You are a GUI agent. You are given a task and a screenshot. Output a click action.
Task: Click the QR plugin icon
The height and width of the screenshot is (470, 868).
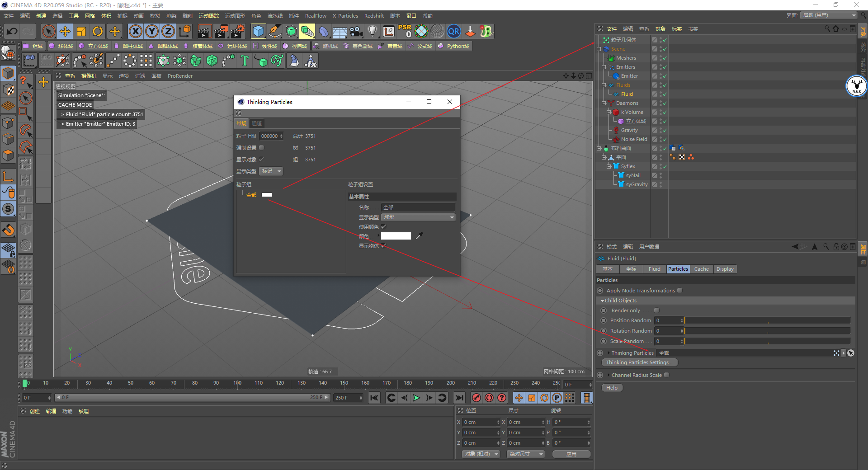tap(453, 31)
